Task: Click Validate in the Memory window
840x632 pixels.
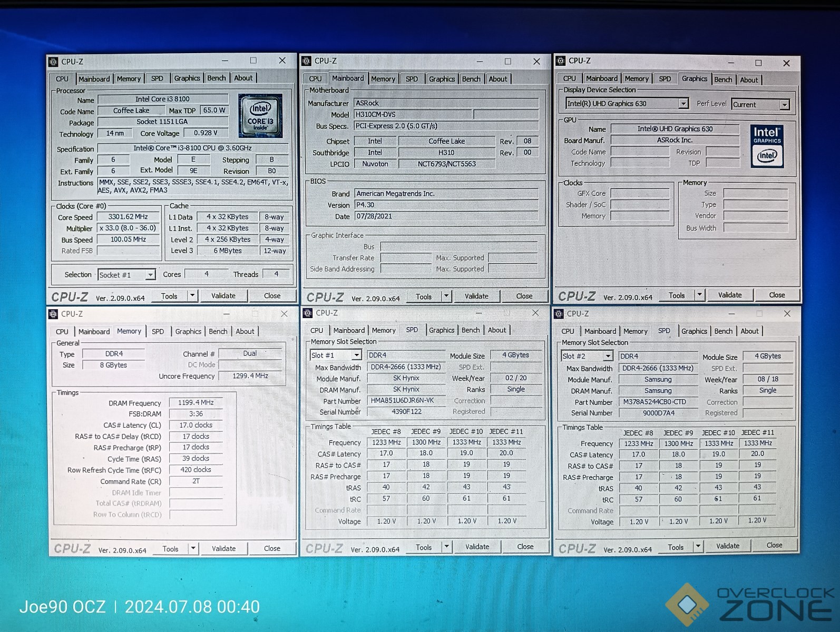Action: tap(224, 548)
